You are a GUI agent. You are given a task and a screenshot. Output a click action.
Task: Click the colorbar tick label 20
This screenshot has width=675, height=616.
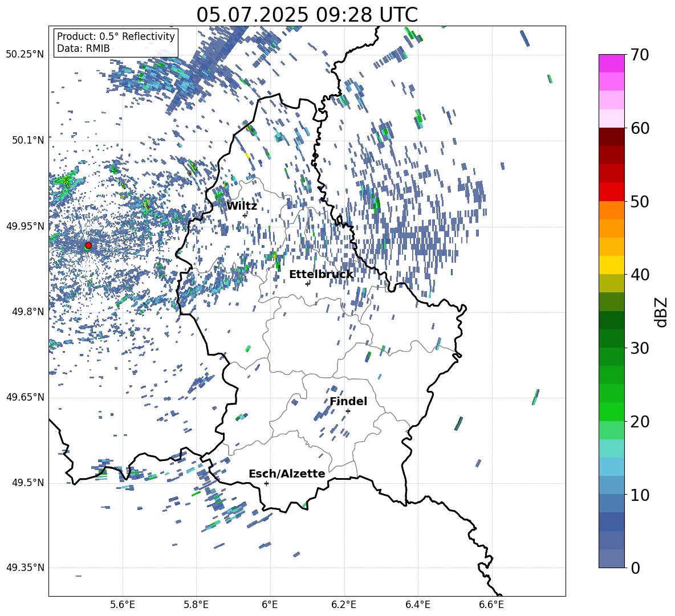click(x=640, y=422)
